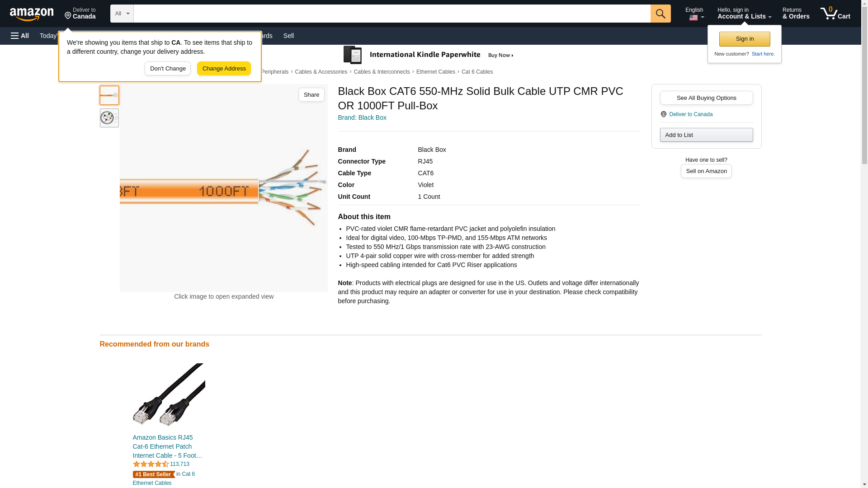Viewport: 868px width, 488px height.
Task: Select the cable cross-section thumbnail
Action: [109, 118]
